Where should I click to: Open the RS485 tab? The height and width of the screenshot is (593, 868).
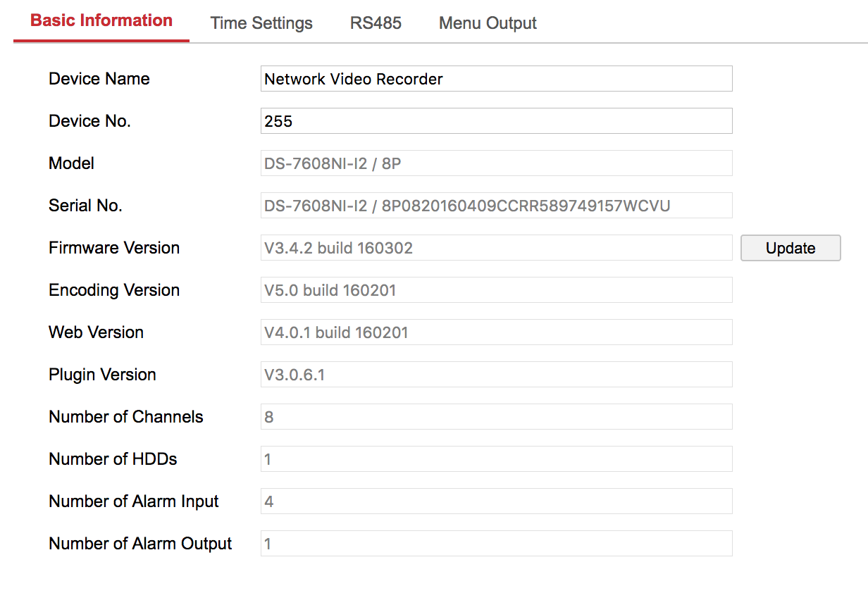point(376,23)
